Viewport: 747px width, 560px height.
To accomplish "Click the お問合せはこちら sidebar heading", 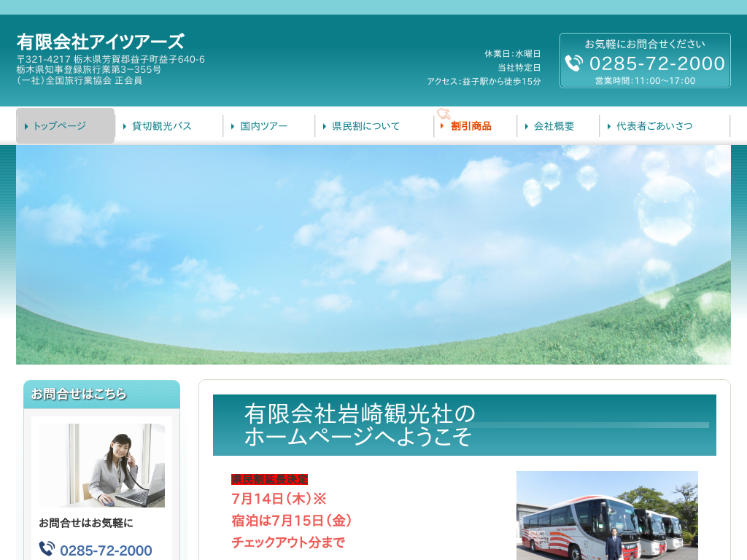I will tap(79, 394).
